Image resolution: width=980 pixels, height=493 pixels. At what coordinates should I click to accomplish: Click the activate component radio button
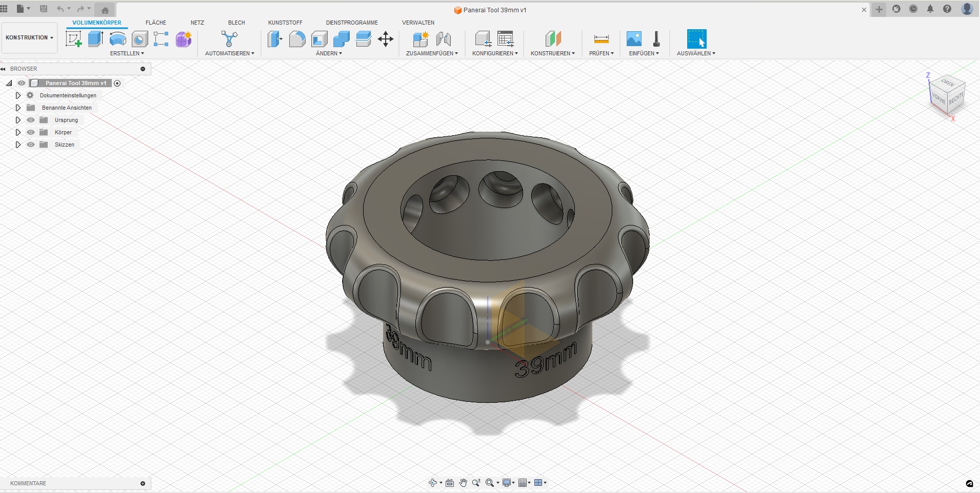point(117,83)
